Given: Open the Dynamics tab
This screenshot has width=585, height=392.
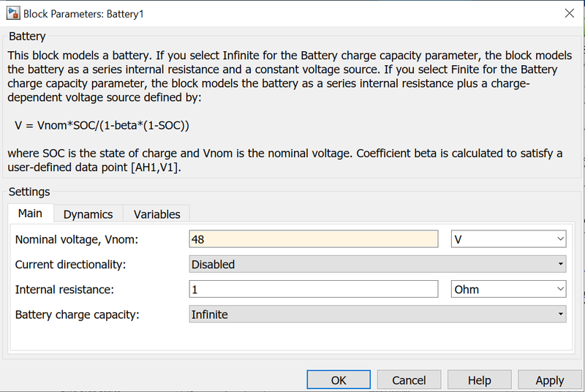Looking at the screenshot, I should pos(88,214).
